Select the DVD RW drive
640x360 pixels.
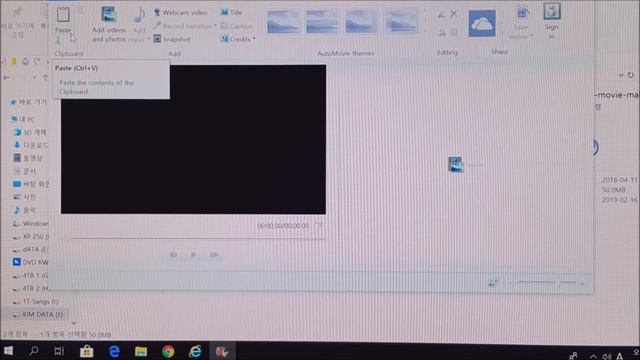[31, 262]
